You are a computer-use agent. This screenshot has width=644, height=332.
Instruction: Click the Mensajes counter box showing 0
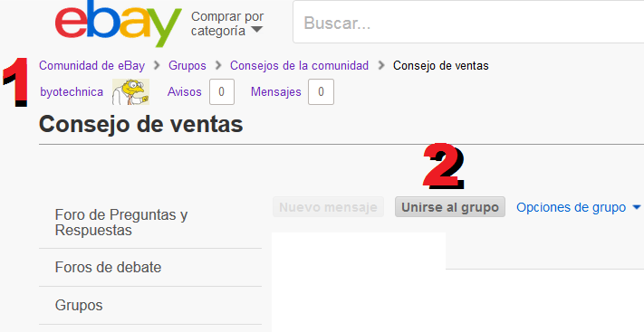322,92
